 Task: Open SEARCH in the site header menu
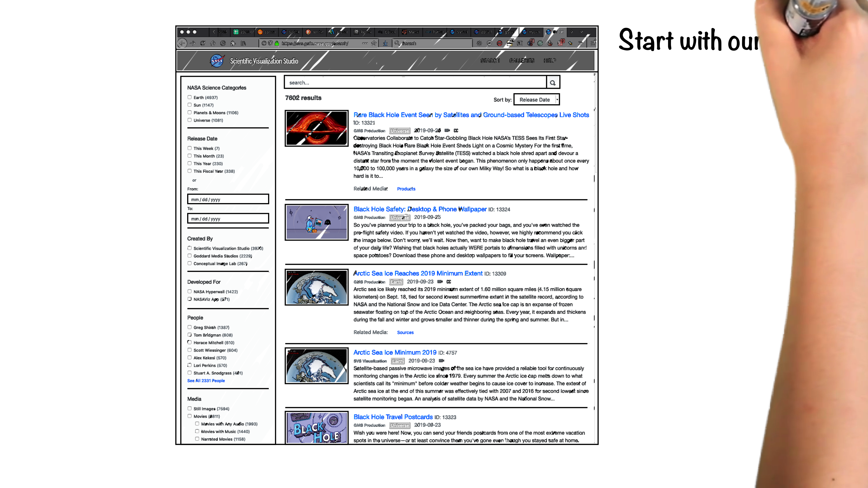490,61
